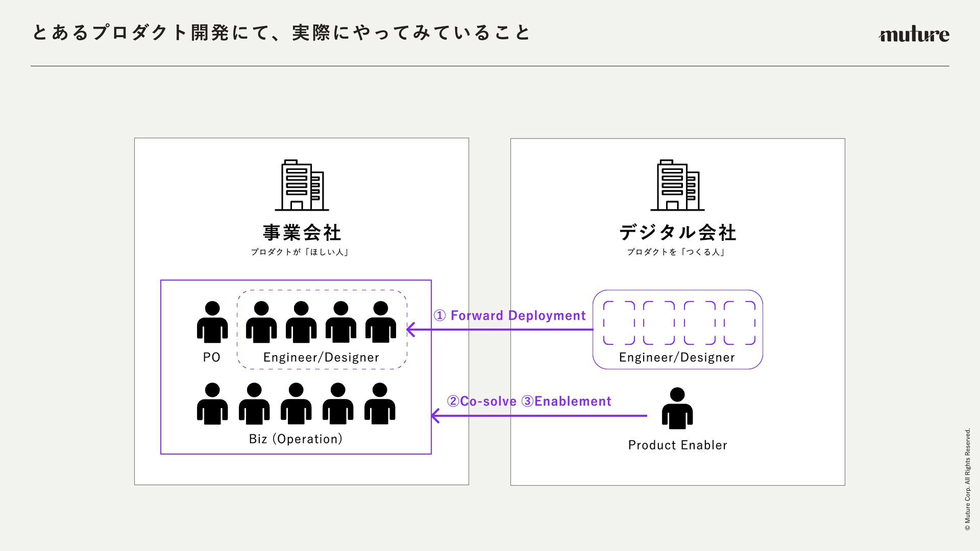Click the Muture Corp. copyright notice
The image size is (980, 551).
point(967,480)
